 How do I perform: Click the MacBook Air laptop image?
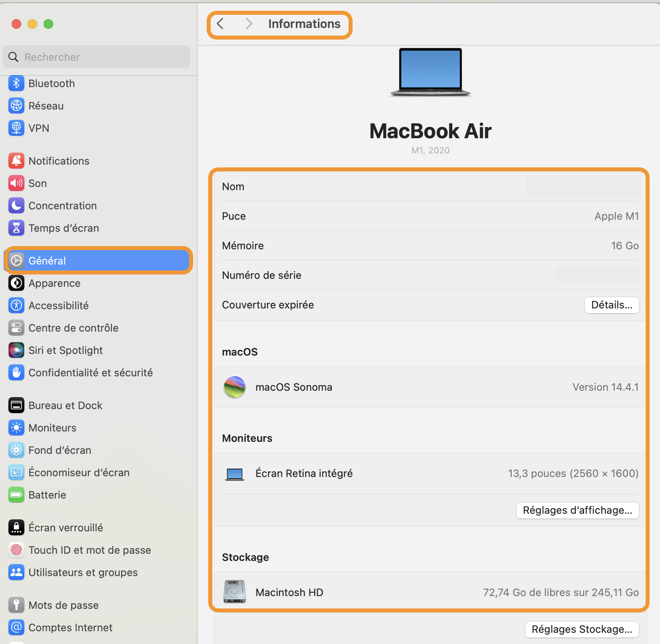(x=431, y=72)
